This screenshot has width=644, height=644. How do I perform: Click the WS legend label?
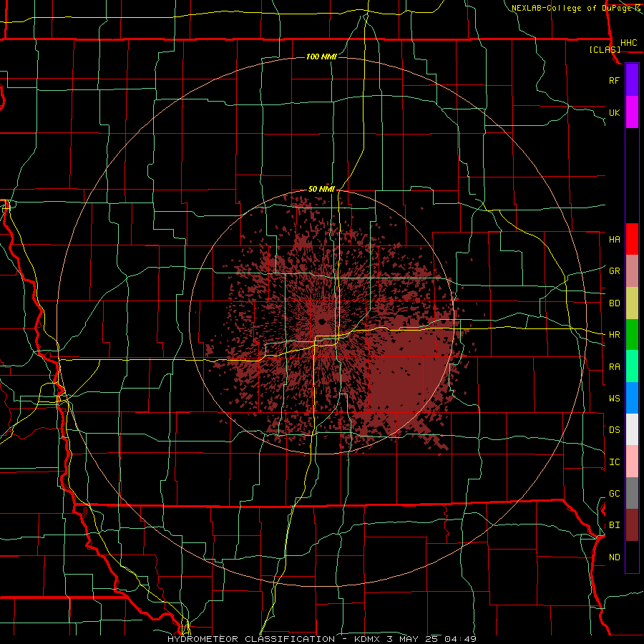tap(614, 399)
